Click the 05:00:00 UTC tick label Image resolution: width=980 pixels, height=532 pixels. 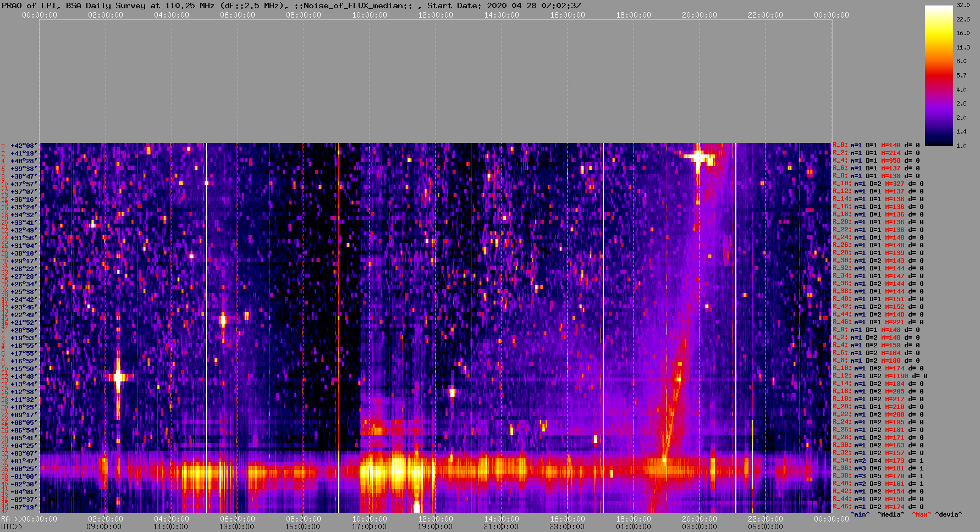[764, 527]
